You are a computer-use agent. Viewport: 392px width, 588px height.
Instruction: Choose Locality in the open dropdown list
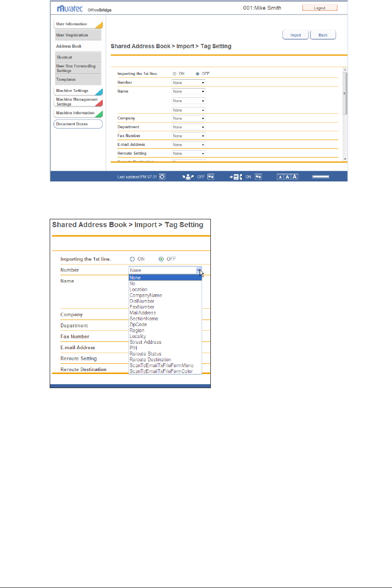pyautogui.click(x=165, y=336)
